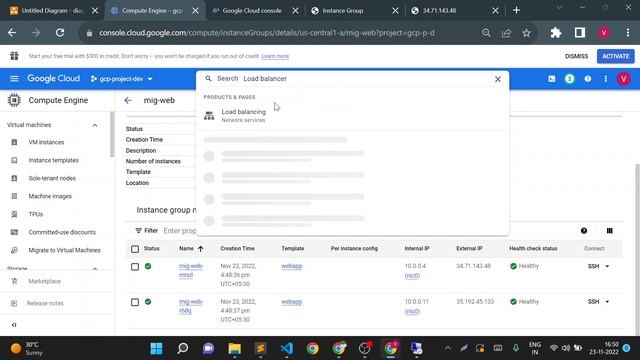This screenshot has height=360, width=640.
Task: Open the Google Cloud navigation hamburger menu
Action: coord(14,79)
